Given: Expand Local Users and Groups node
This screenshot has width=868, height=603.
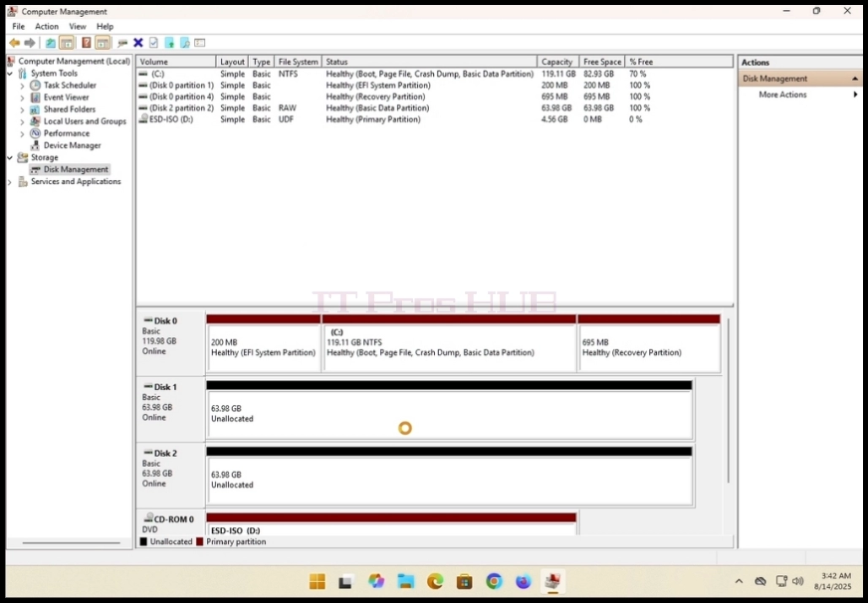Looking at the screenshot, I should coord(22,122).
